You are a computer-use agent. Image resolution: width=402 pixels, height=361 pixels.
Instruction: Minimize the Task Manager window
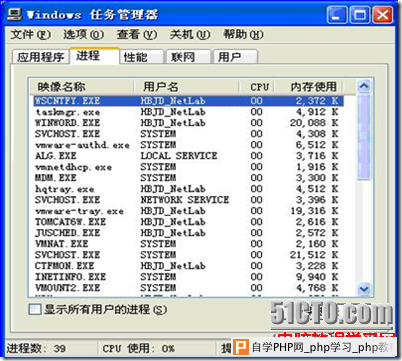337,15
